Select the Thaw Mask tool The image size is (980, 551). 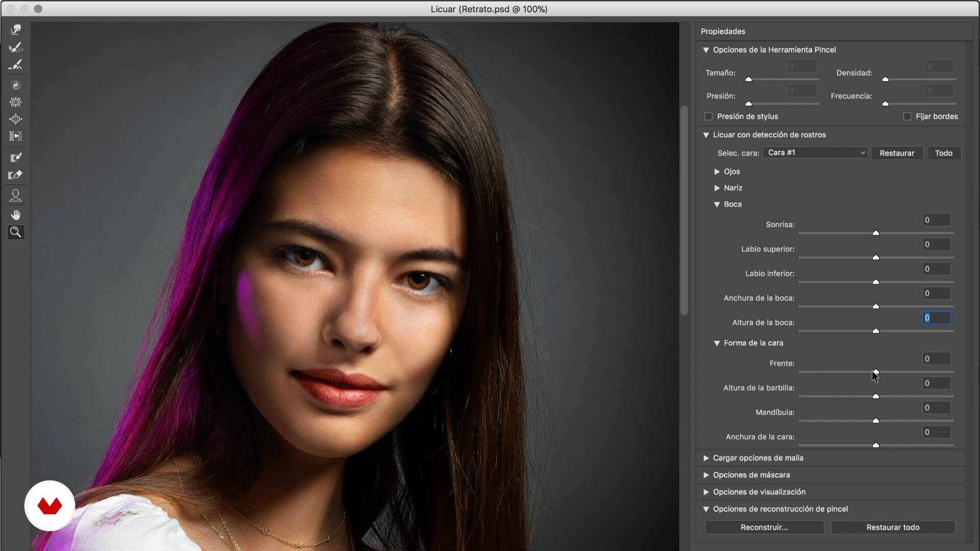coord(16,175)
